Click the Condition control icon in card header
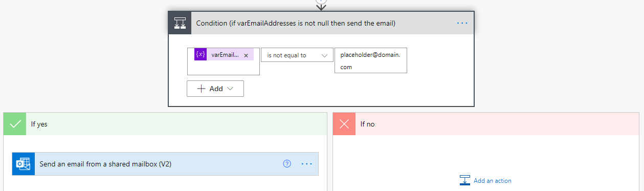The image size is (644, 191). click(180, 23)
